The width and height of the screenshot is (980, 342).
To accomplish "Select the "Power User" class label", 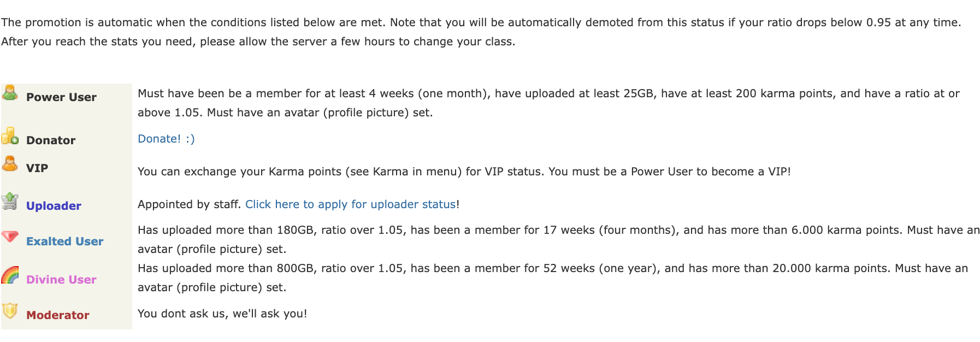I will coord(61,97).
